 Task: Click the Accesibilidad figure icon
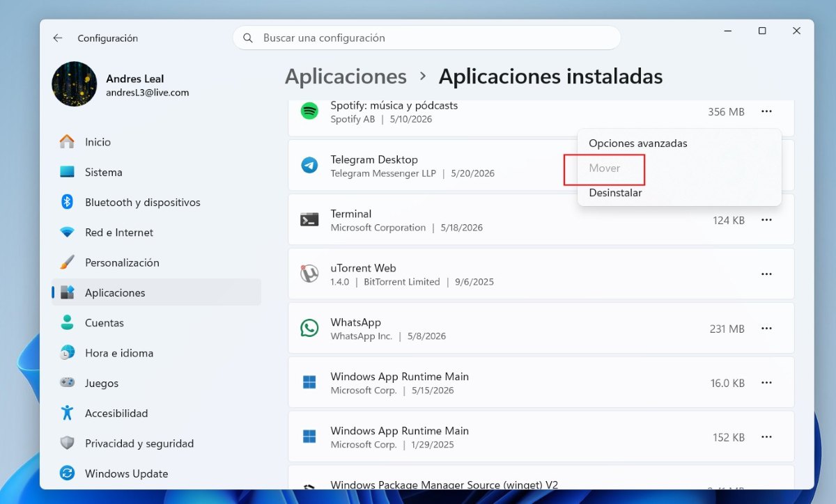[x=67, y=413]
